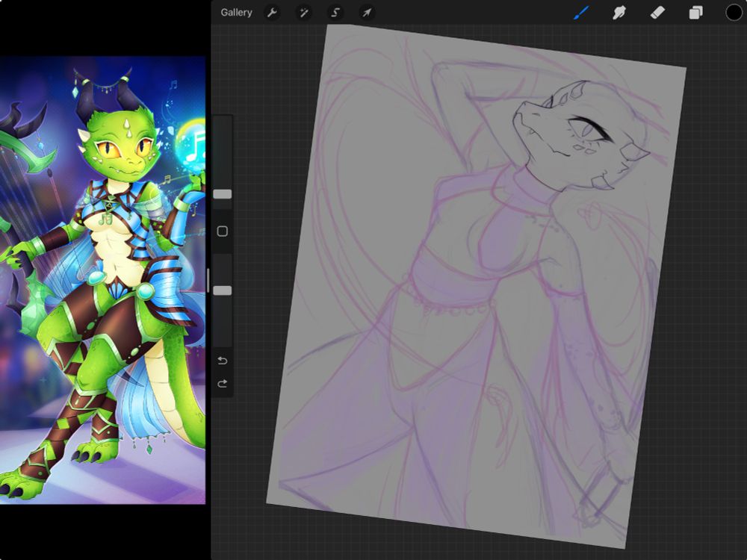Click the brush opacity slider handle
This screenshot has height=560, width=747.
[x=223, y=290]
